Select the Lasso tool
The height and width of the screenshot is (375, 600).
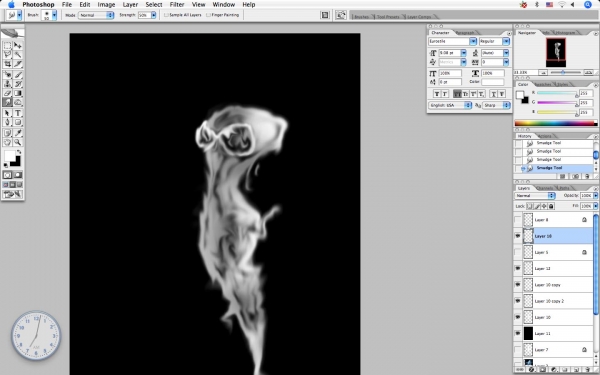point(7,55)
